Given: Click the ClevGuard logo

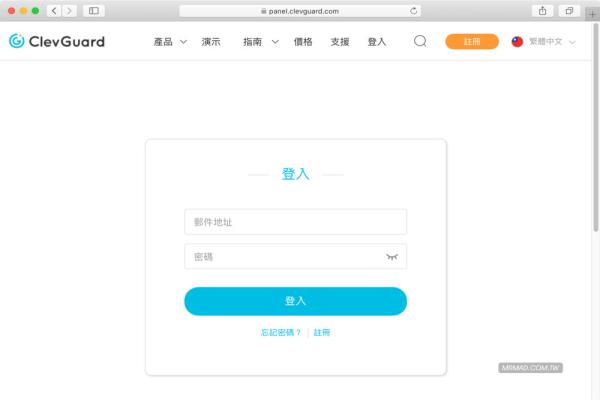Looking at the screenshot, I should coord(57,41).
